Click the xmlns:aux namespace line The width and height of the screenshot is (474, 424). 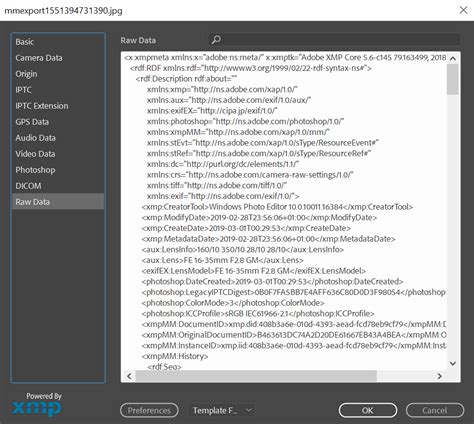pos(229,100)
